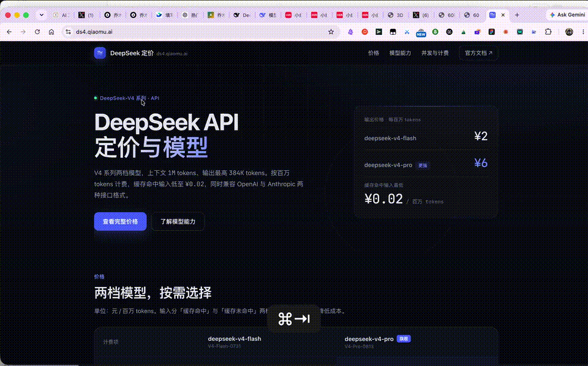
Task: Switch to the black whale De tab
Action: [242, 15]
